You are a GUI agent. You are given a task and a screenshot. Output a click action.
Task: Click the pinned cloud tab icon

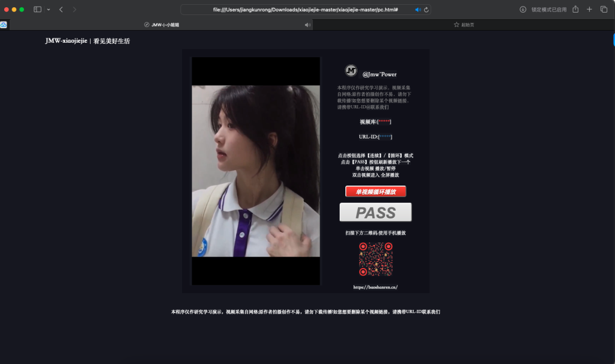click(4, 25)
